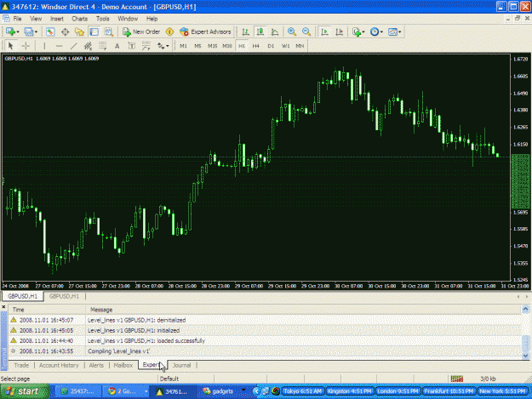Viewport: 532px width, 399px height.
Task: Open the Market Watch window icon
Action: point(50,31)
